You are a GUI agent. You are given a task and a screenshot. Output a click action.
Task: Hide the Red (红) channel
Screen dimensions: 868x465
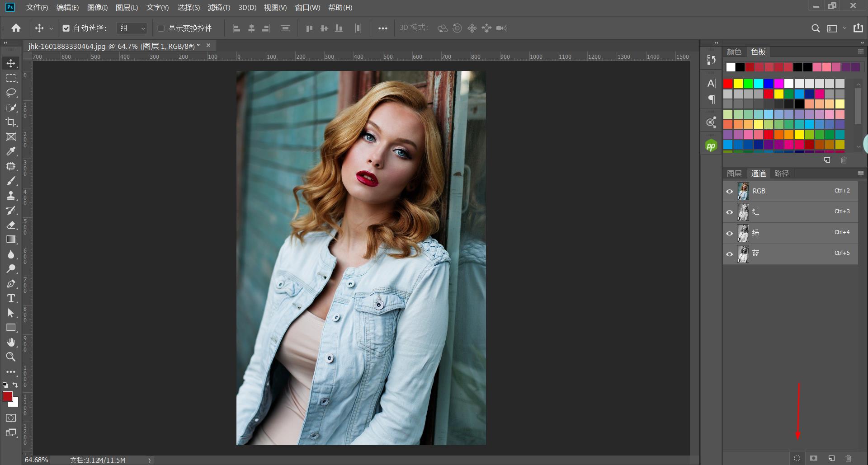point(729,212)
